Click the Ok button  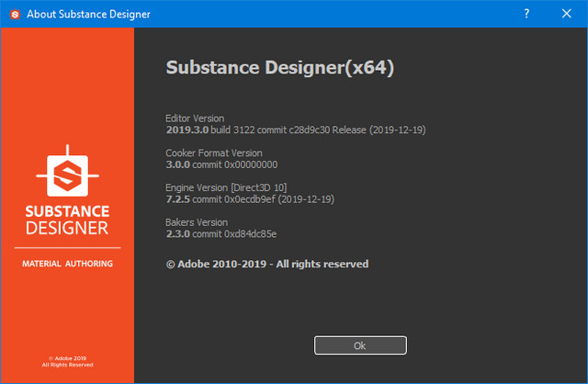359,345
